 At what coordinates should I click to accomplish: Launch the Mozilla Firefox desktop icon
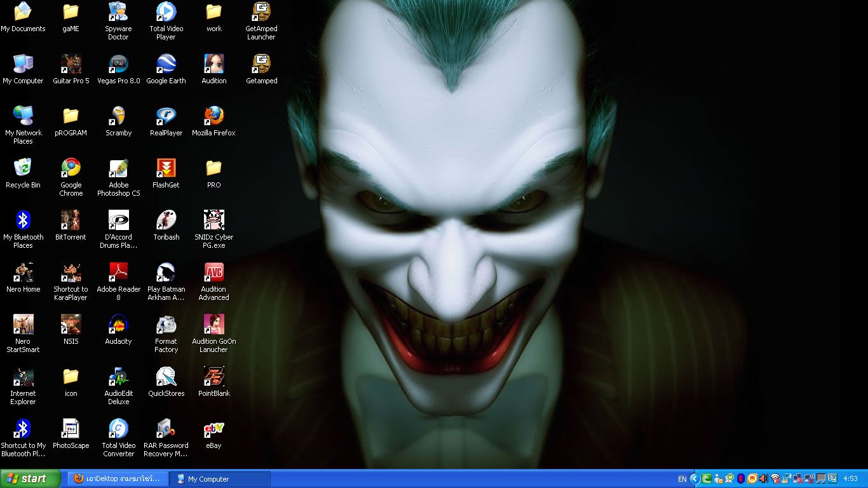pyautogui.click(x=214, y=121)
